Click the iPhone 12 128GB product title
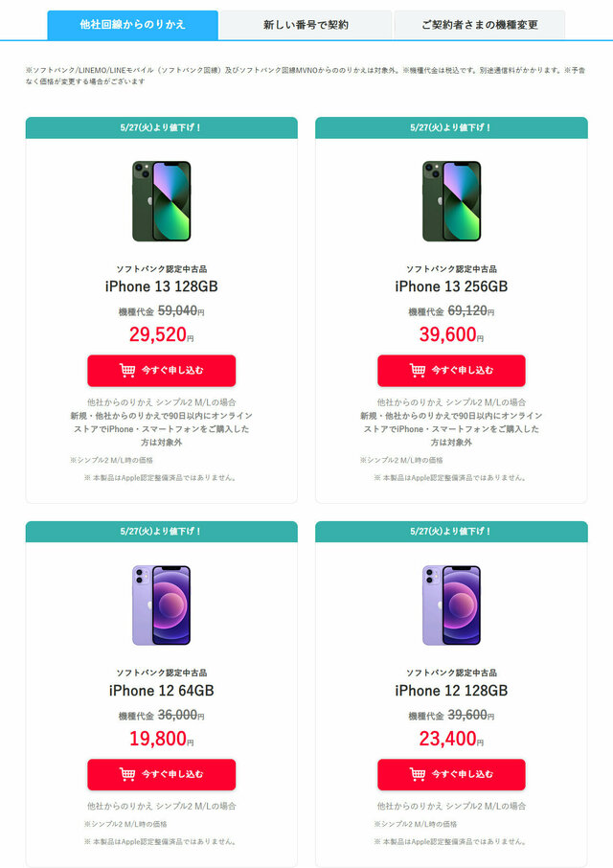The image size is (613, 868). (451, 691)
